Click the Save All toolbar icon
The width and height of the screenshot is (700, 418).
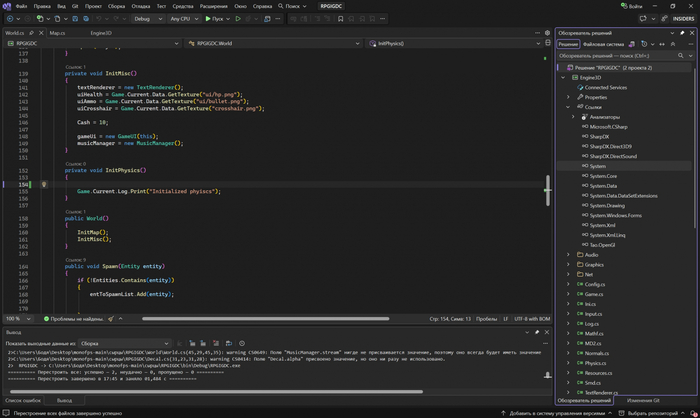[x=86, y=19]
